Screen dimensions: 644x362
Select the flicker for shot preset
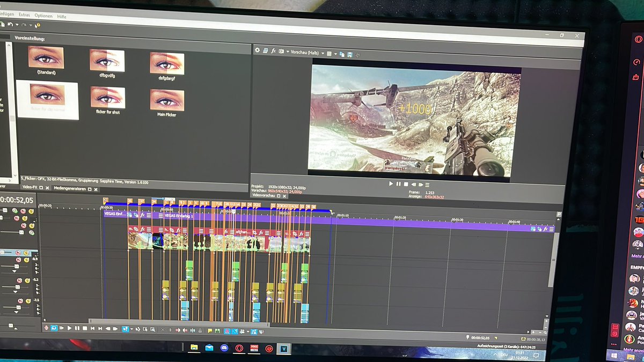(108, 101)
